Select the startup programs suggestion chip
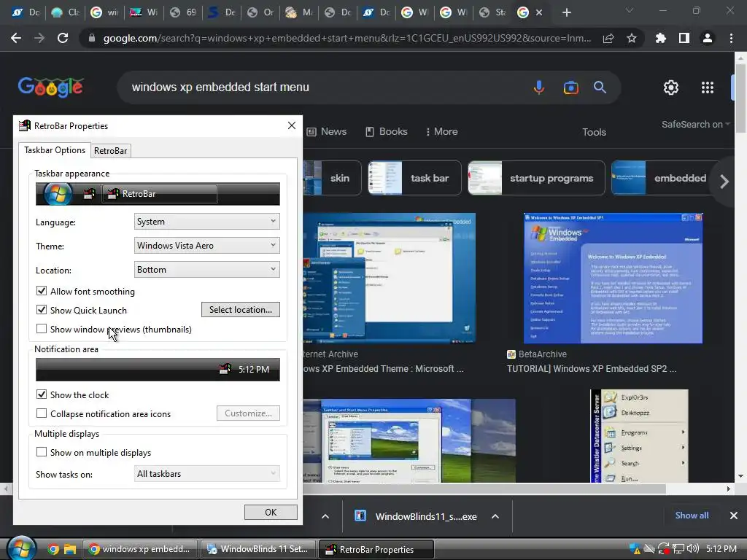The height and width of the screenshot is (560, 747). pos(536,178)
